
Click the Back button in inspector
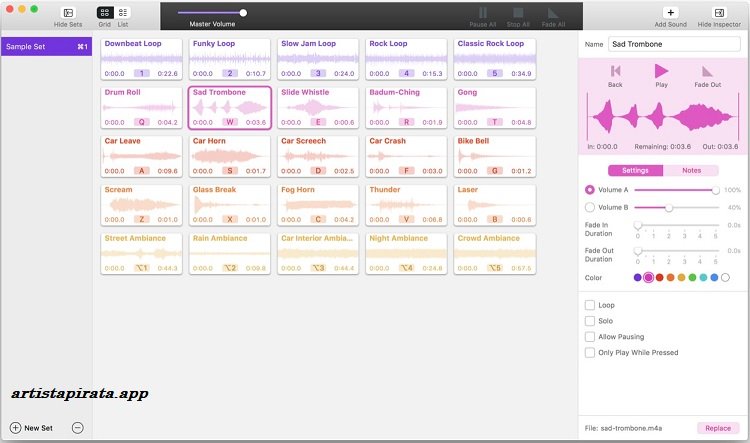point(615,71)
